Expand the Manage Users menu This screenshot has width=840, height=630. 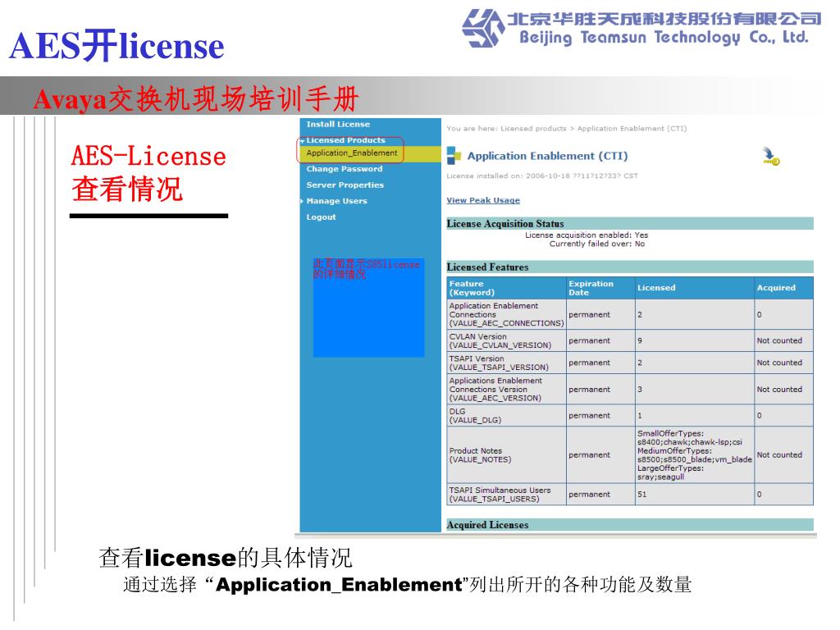click(x=336, y=201)
